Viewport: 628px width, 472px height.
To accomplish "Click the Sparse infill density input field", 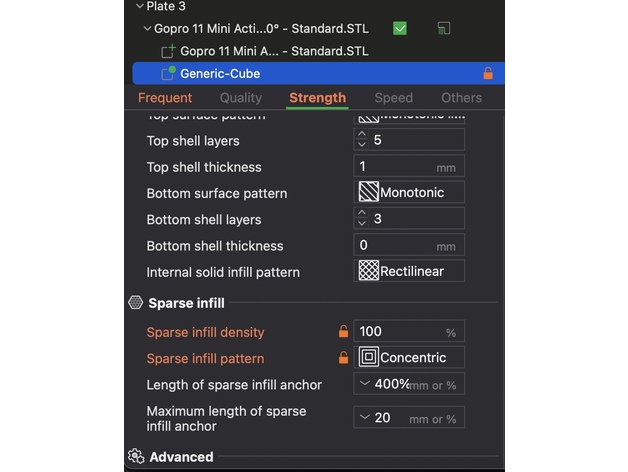I will [x=400, y=332].
